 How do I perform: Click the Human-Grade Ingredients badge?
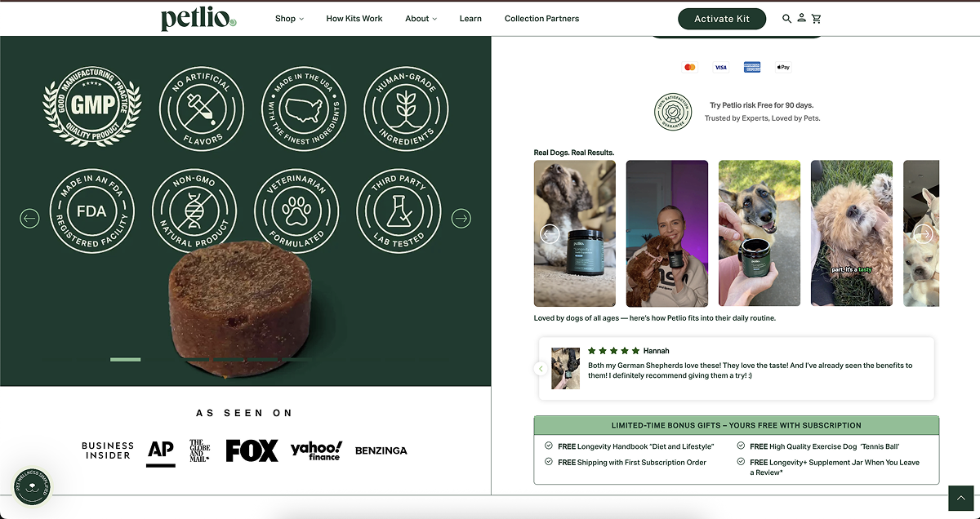(405, 108)
